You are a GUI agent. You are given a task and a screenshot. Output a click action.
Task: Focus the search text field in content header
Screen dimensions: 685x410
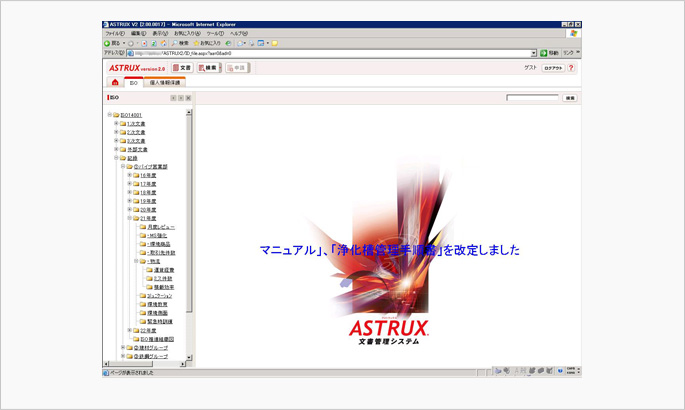point(532,97)
